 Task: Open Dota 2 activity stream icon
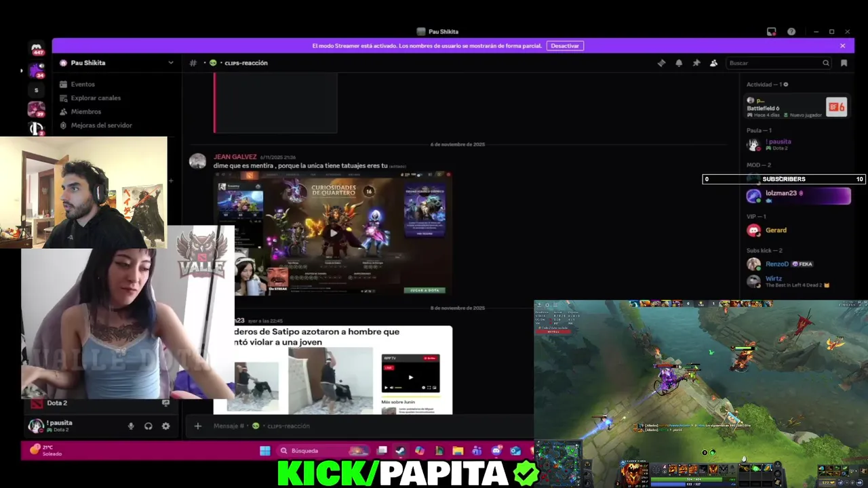pyautogui.click(x=165, y=403)
